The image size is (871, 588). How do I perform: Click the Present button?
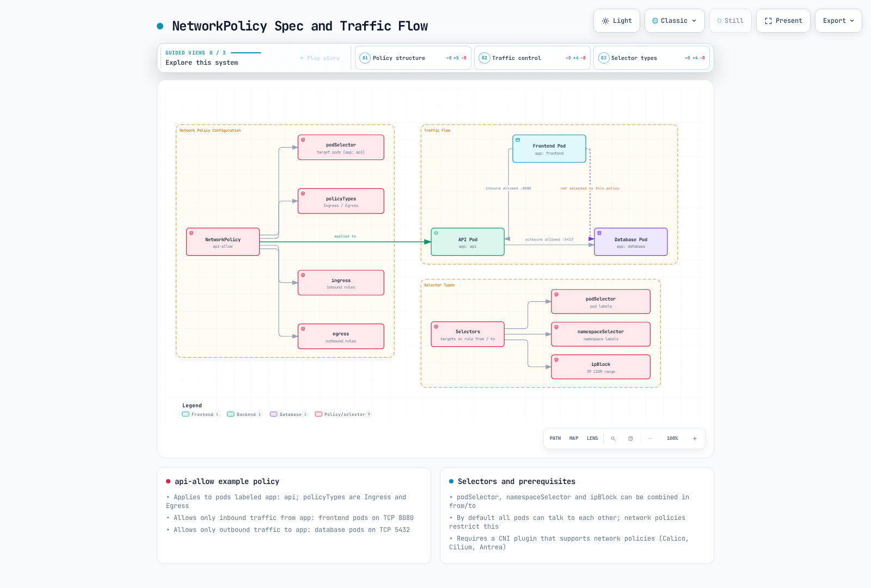783,21
